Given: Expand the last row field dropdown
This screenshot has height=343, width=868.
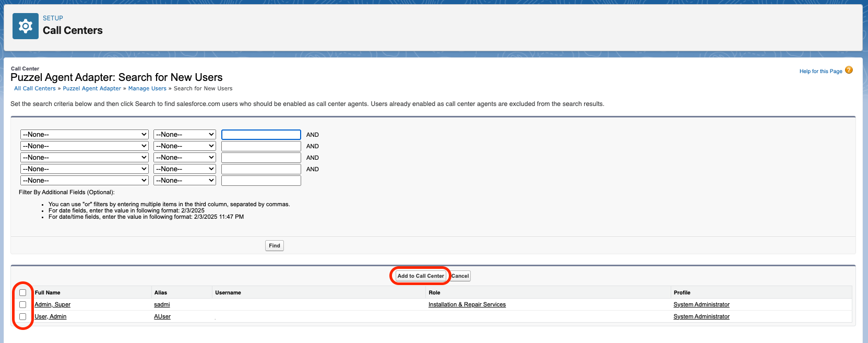Looking at the screenshot, I should [85, 181].
